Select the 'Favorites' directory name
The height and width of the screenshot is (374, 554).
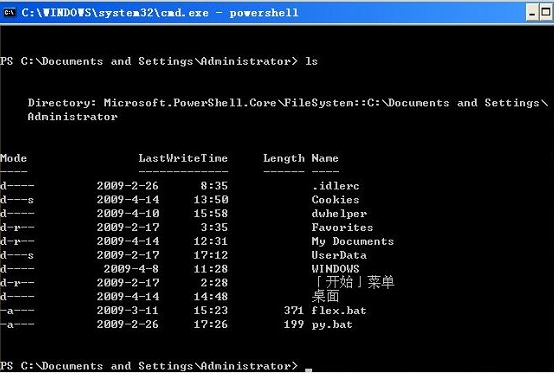coord(342,227)
